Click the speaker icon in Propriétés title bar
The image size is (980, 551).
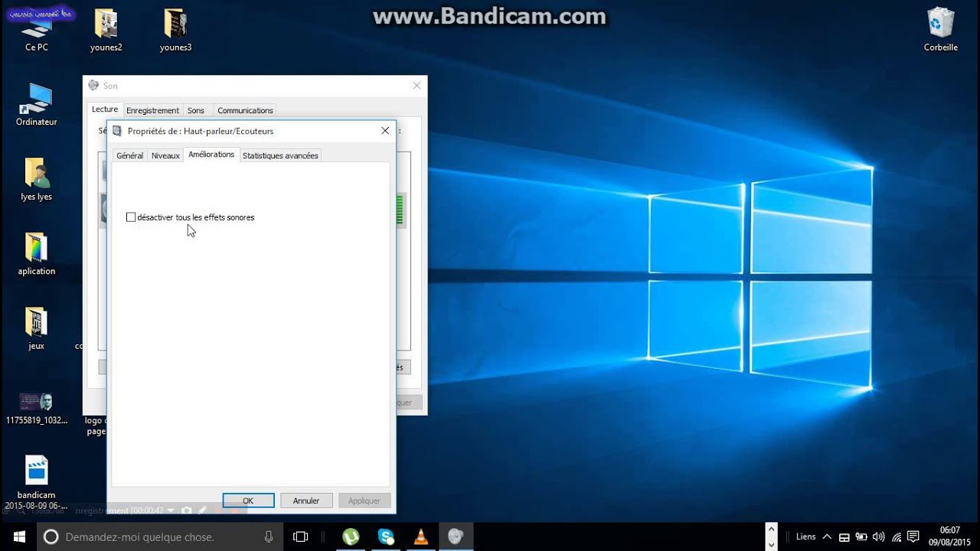(x=117, y=131)
